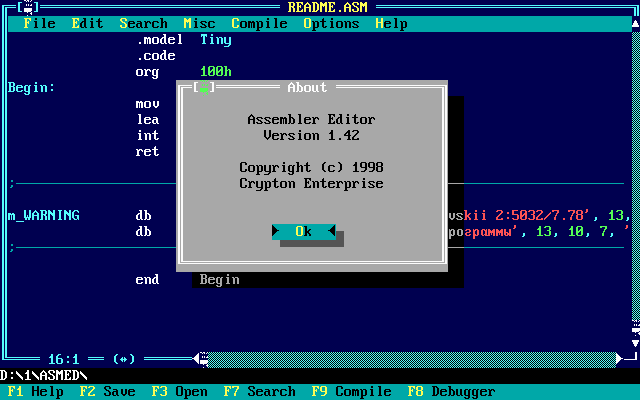Viewport: 640px width, 400px height.
Task: Click the vertical scrollbar up arrow
Action: click(636, 24)
